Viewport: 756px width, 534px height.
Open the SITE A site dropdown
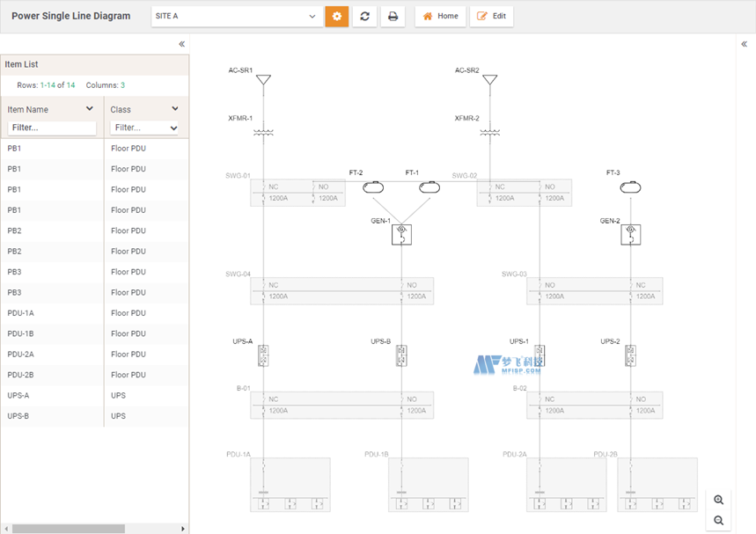pyautogui.click(x=237, y=16)
